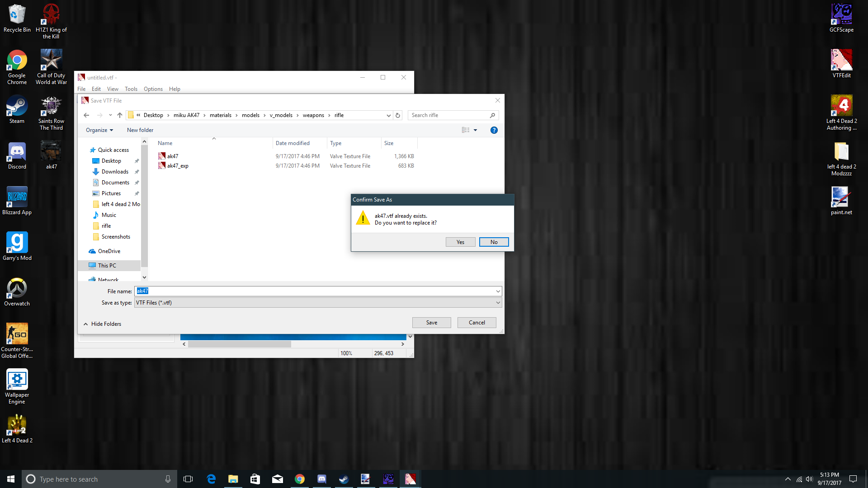Expand the Save as type combo box
The image size is (868, 488).
(498, 303)
